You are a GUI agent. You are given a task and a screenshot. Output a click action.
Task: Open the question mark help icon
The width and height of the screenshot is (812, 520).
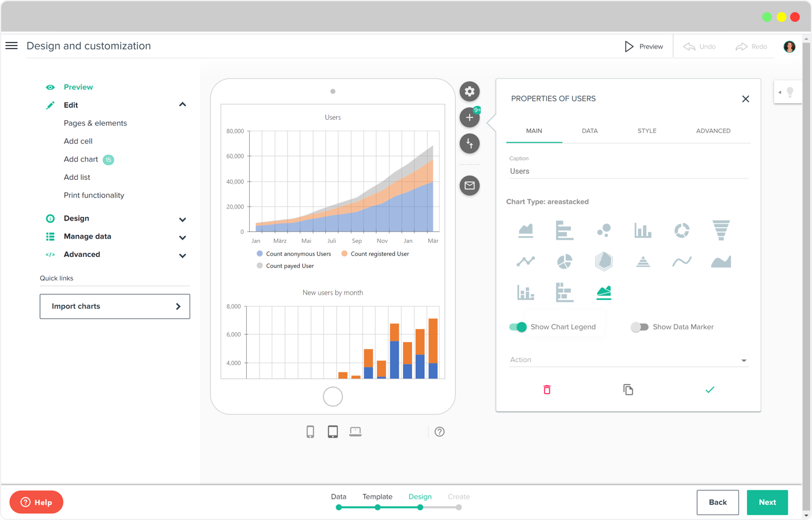pos(439,432)
